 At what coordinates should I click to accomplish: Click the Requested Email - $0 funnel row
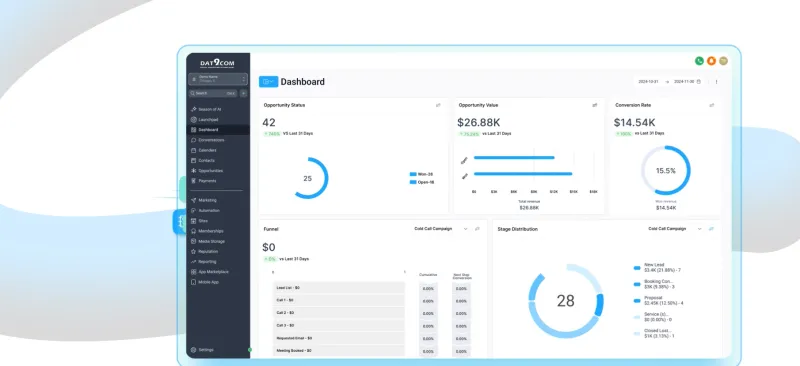tap(339, 338)
